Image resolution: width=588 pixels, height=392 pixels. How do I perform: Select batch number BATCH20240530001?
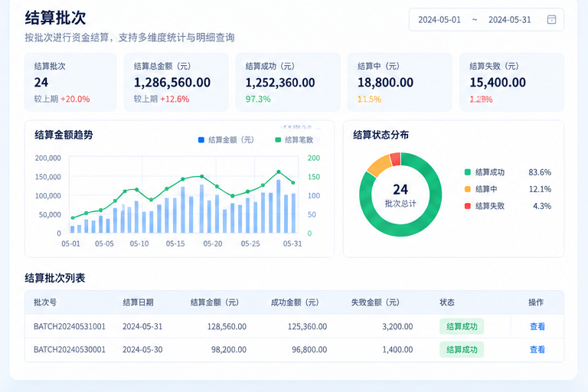click(x=70, y=350)
